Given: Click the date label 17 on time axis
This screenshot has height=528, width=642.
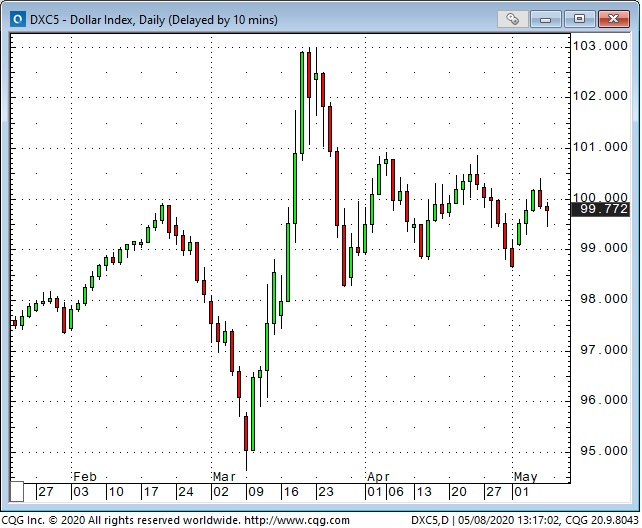Looking at the screenshot, I should click(151, 492).
